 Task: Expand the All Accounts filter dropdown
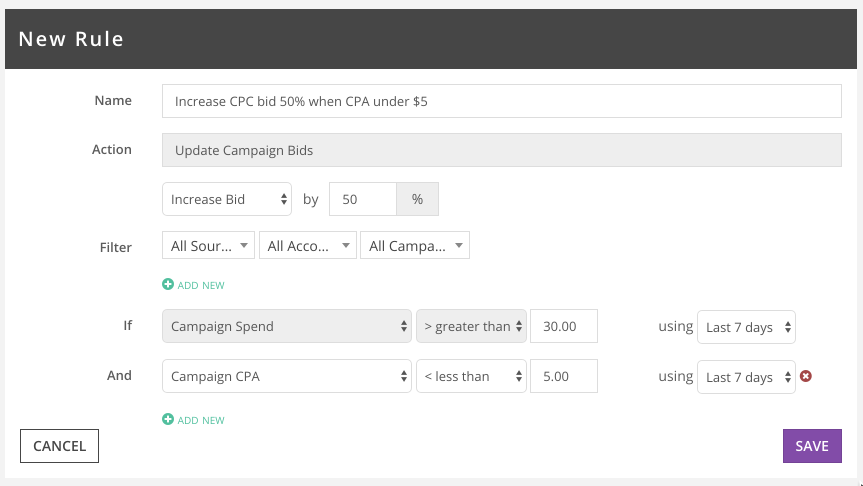(x=308, y=245)
